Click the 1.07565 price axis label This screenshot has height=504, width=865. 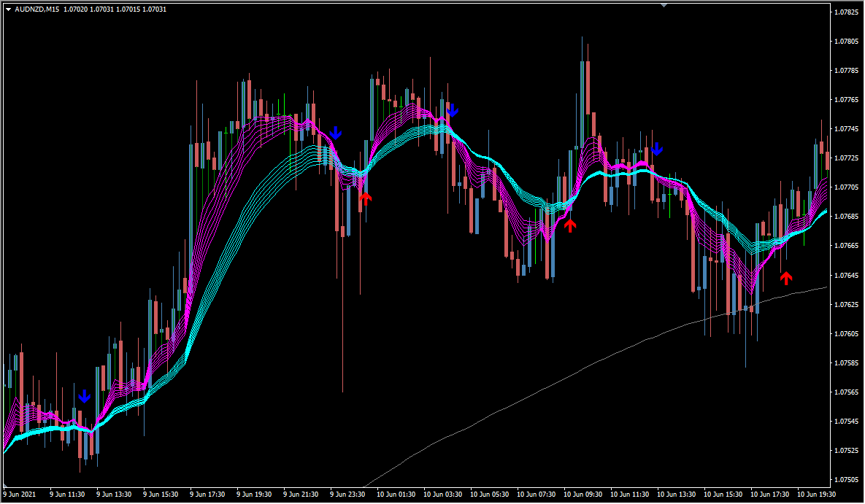pyautogui.click(x=847, y=392)
